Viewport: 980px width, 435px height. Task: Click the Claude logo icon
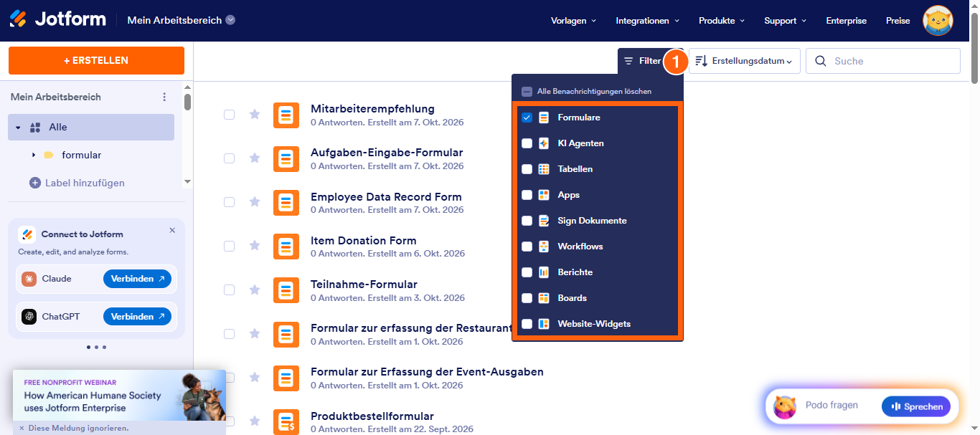29,279
